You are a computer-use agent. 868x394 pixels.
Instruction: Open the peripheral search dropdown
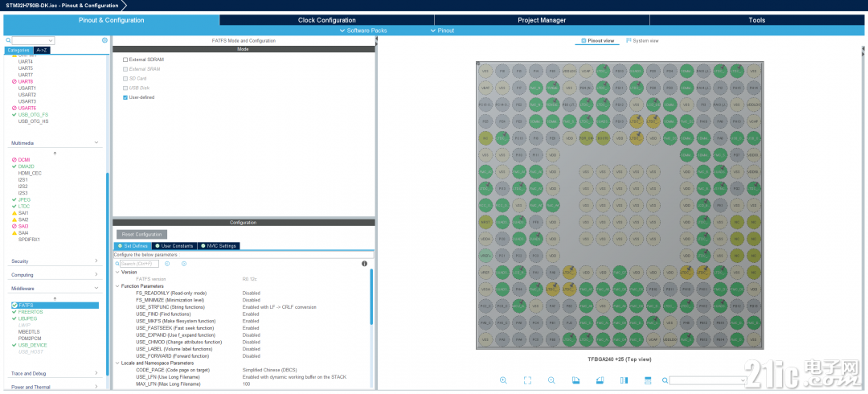coord(51,40)
